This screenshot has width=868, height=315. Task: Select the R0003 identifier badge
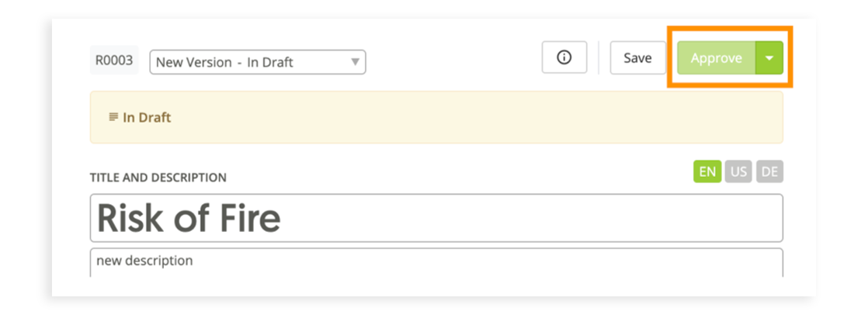(x=114, y=61)
